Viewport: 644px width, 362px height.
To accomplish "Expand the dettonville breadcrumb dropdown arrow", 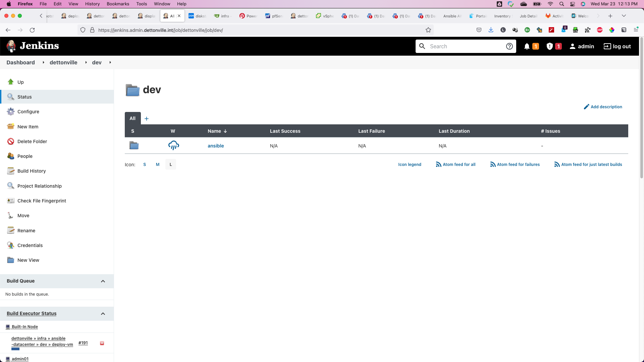I will tap(86, 63).
